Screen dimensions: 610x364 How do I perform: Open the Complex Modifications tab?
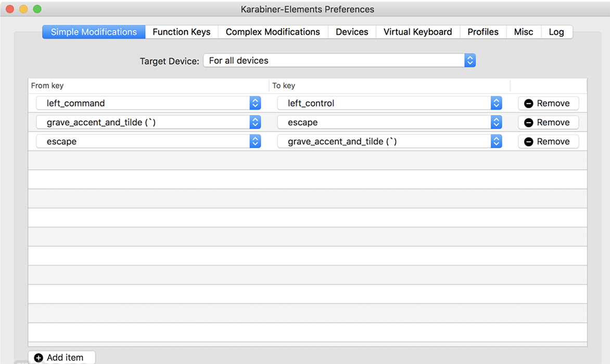pyautogui.click(x=273, y=32)
